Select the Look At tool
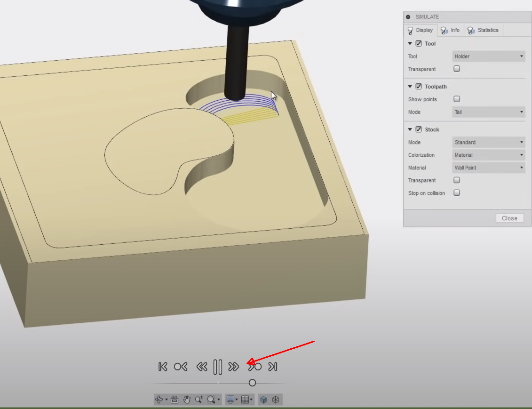532x409 pixels. [174, 399]
